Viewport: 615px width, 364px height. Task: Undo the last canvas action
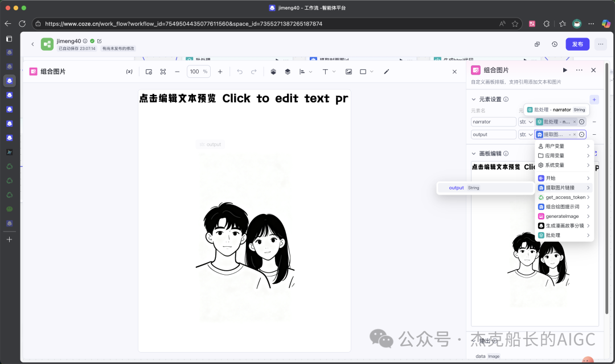pos(240,72)
